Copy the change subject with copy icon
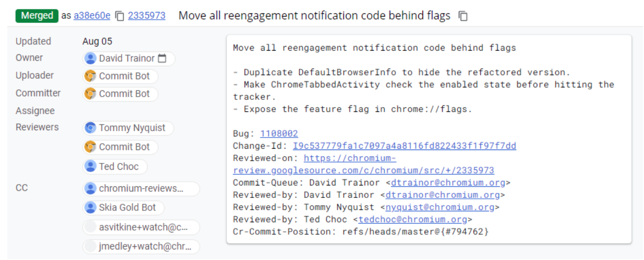 [463, 16]
